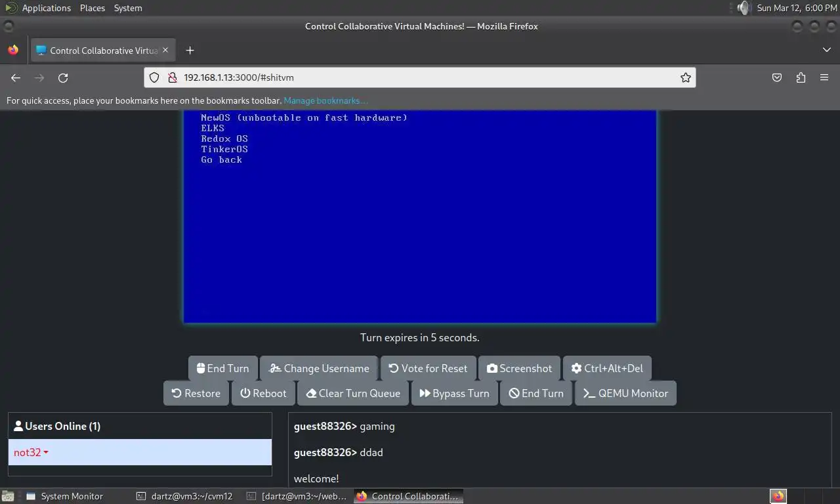Select Control Collaborati... taskbar entry
Viewport: 840px width, 504px height.
coord(408,496)
